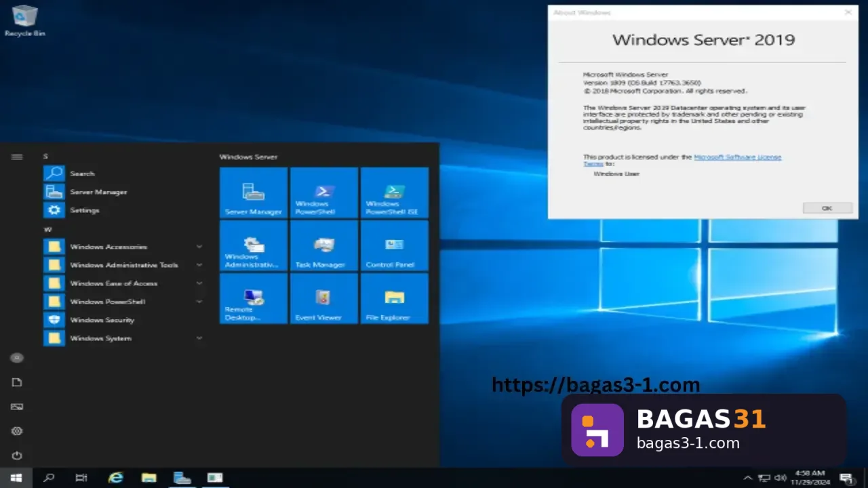Click the network icon in system tray
This screenshot has height=488, width=868.
tap(764, 478)
